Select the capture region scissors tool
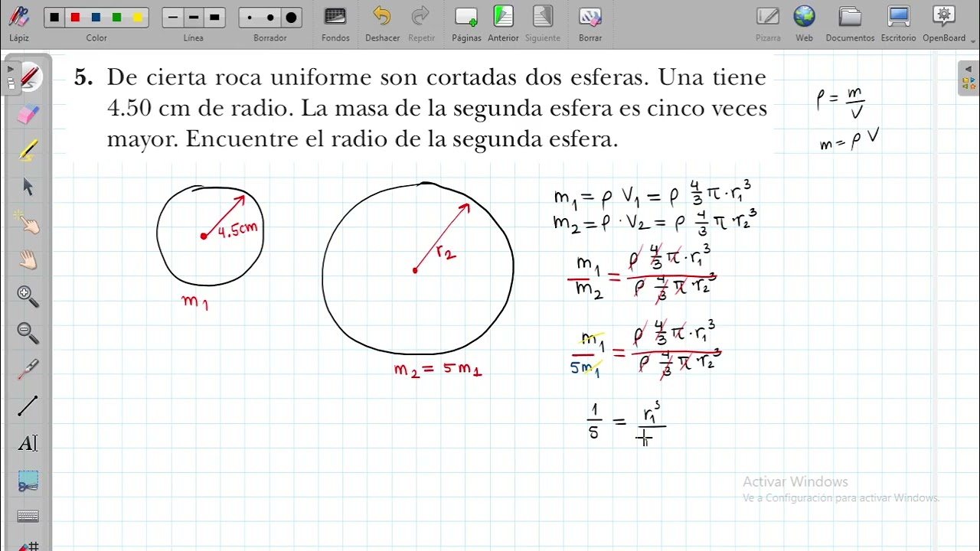 (28, 481)
